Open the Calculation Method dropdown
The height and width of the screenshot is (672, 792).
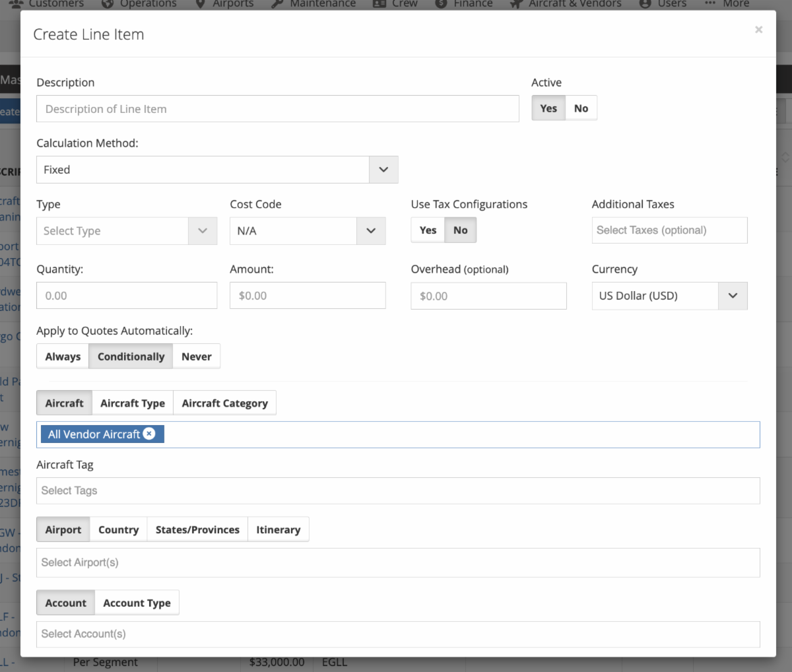tap(217, 170)
